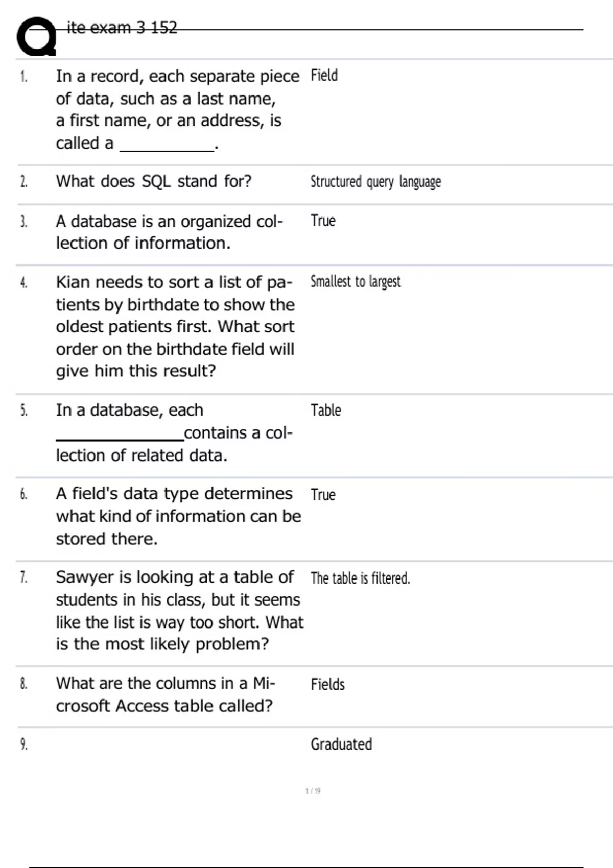This screenshot has width=613, height=868.
Task: Select the 'Smallest to largest' answer
Action: point(356,282)
